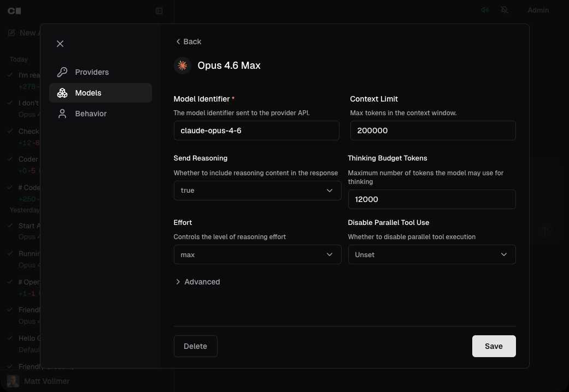The image size is (569, 392).
Task: Close the settings dialog with X icon
Action: point(60,44)
